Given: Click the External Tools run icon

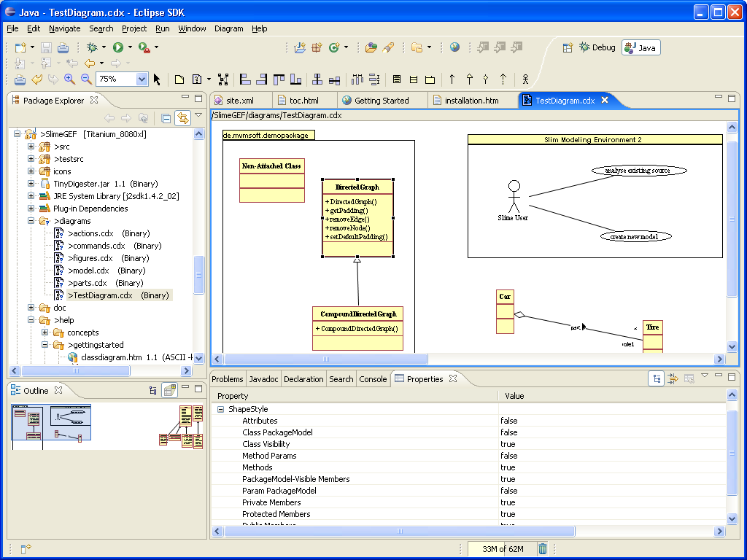Looking at the screenshot, I should 144,47.
